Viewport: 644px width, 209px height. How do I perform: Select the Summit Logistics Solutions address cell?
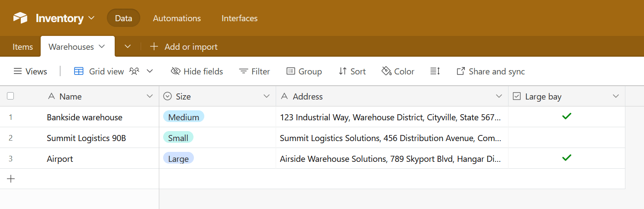392,138
